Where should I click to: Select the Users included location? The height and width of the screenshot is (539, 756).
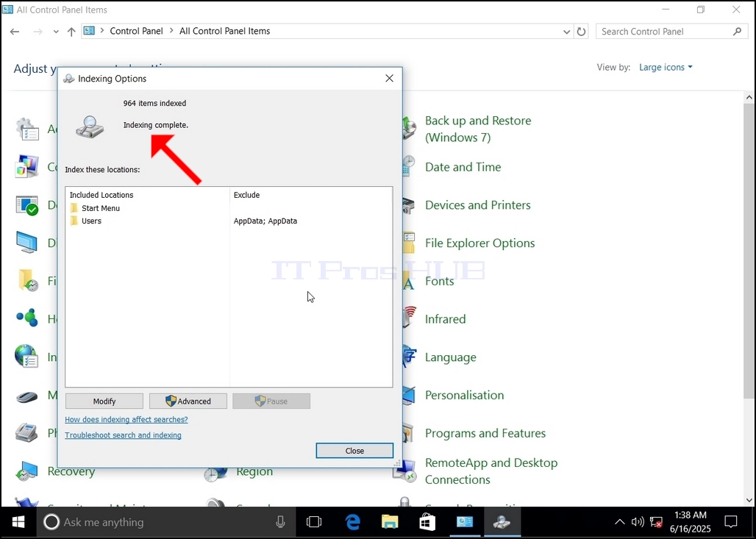tap(91, 221)
